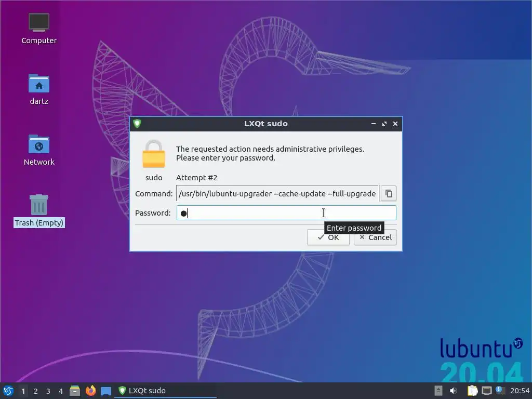The image size is (532, 399).
Task: Click the green shield icon in title bar
Action: pos(137,124)
